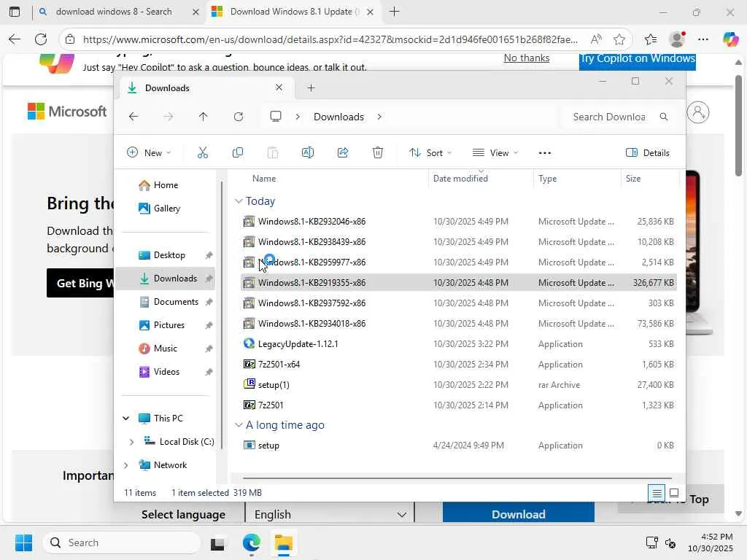Go back in File Explorer navigation
747x560 pixels.
click(133, 117)
